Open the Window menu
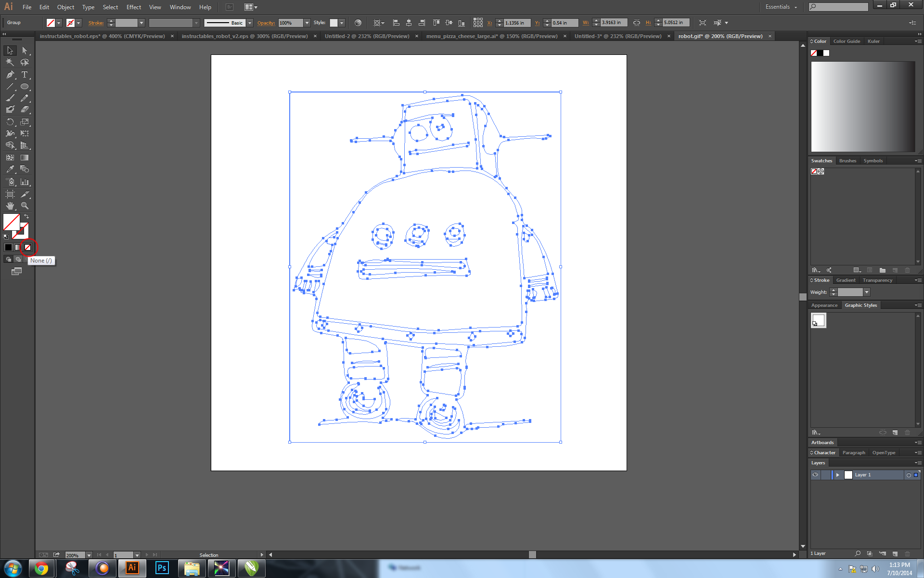 pos(180,7)
